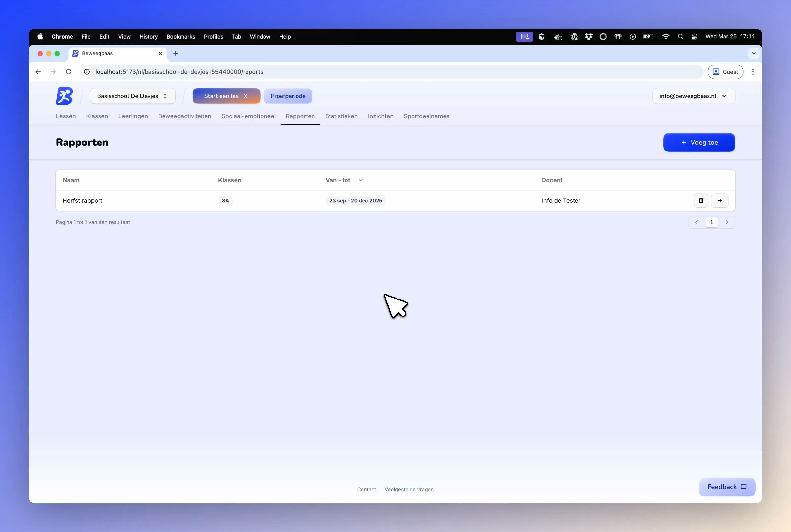Open new browser tab with plus

175,54
